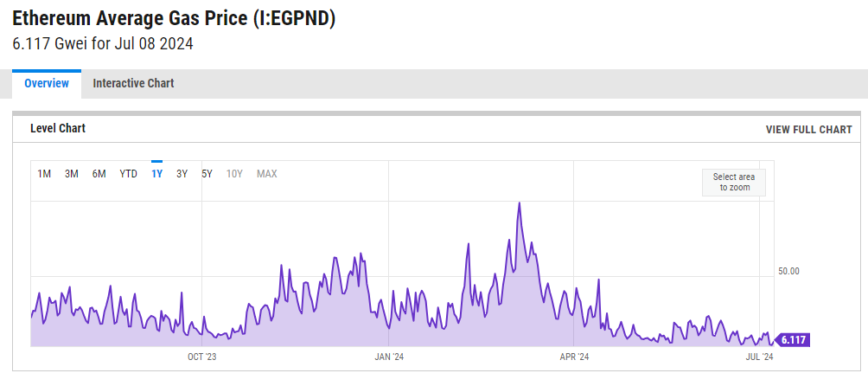The height and width of the screenshot is (386, 868).
Task: Open the Interactive Chart tab
Action: tap(133, 84)
